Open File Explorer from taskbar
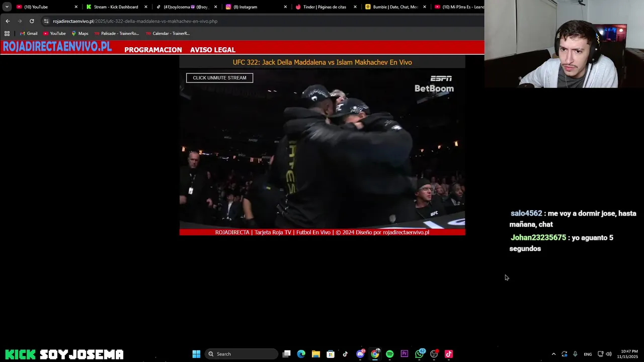Image resolution: width=644 pixels, height=362 pixels. (315, 354)
